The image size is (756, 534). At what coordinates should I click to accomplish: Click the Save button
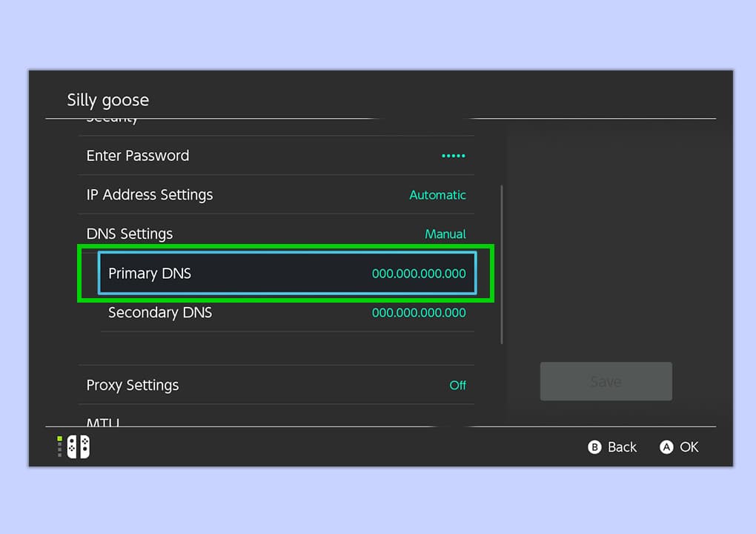click(606, 381)
